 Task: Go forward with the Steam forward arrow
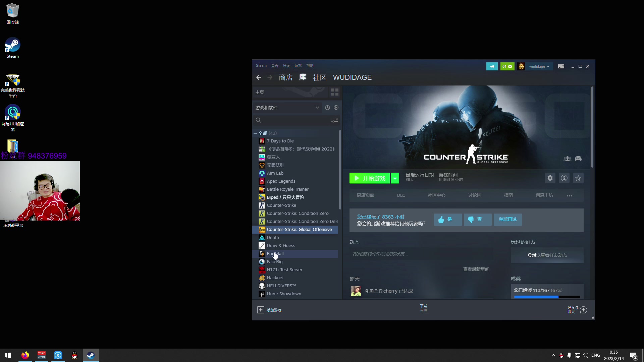pyautogui.click(x=270, y=77)
